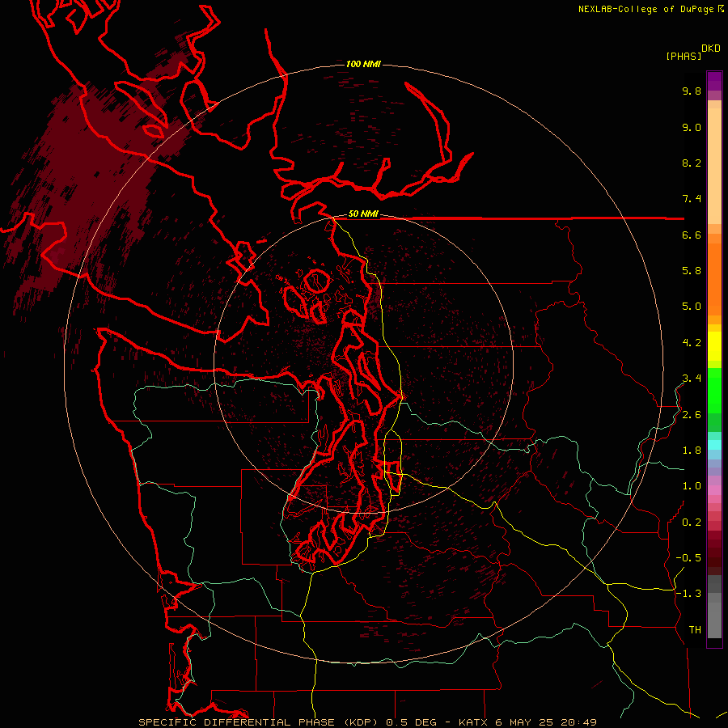Screen dimensions: 728x728
Task: Click the 9.8 value on the legend
Action: (x=692, y=91)
